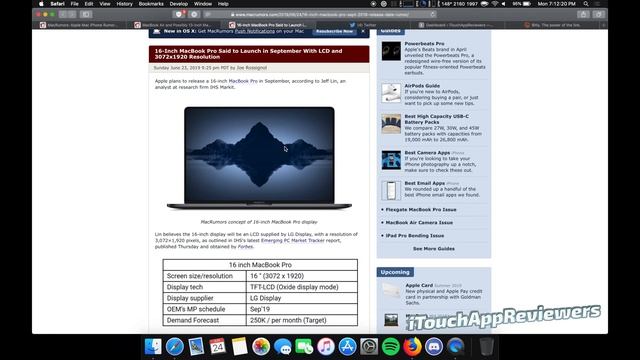Go back with Safari back arrow

[x=62, y=14]
